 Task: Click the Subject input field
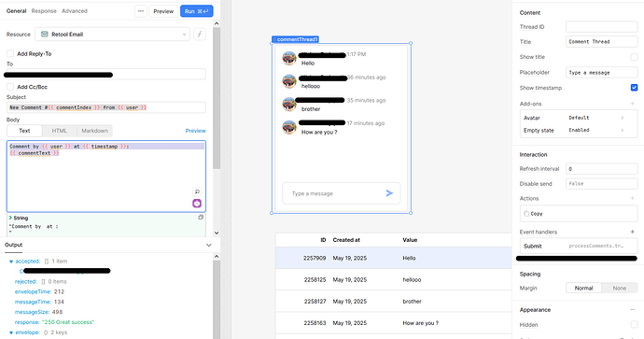point(106,107)
